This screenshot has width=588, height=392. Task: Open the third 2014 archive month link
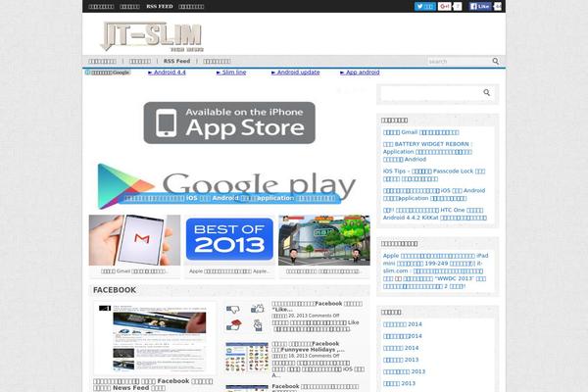click(x=401, y=348)
